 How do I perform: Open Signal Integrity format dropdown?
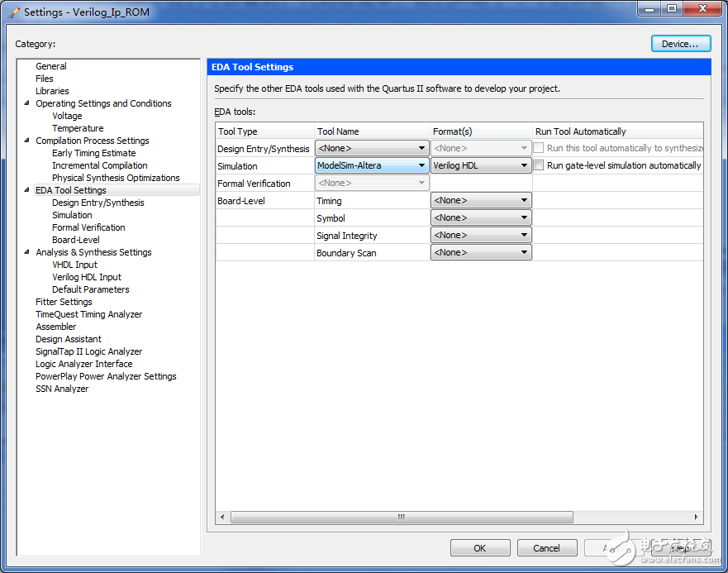tap(481, 235)
